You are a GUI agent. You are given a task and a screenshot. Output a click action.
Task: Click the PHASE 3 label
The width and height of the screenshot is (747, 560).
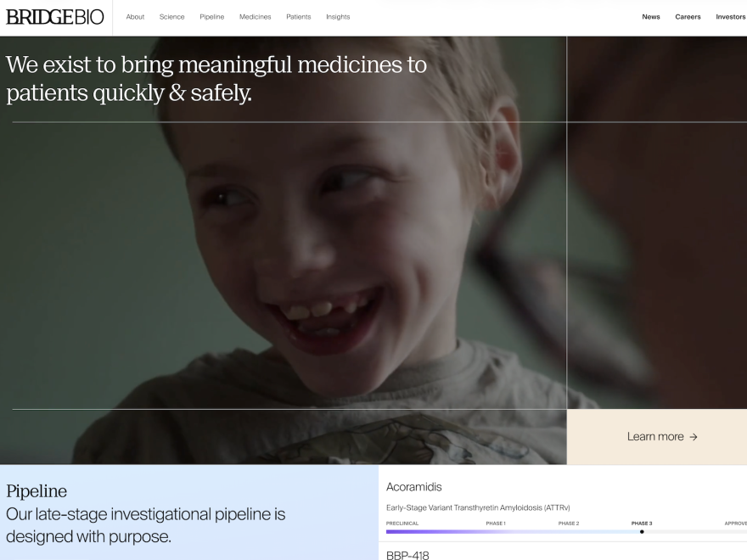click(642, 524)
